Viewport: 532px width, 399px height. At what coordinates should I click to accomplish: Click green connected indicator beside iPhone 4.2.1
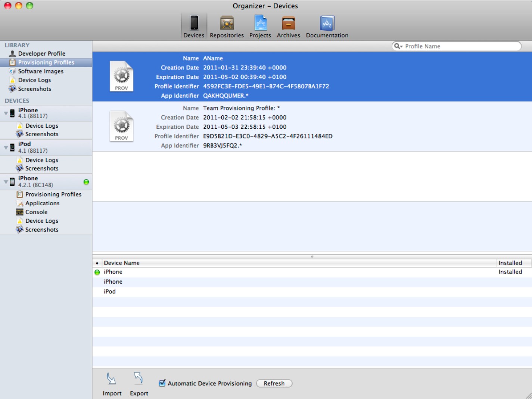click(x=86, y=182)
